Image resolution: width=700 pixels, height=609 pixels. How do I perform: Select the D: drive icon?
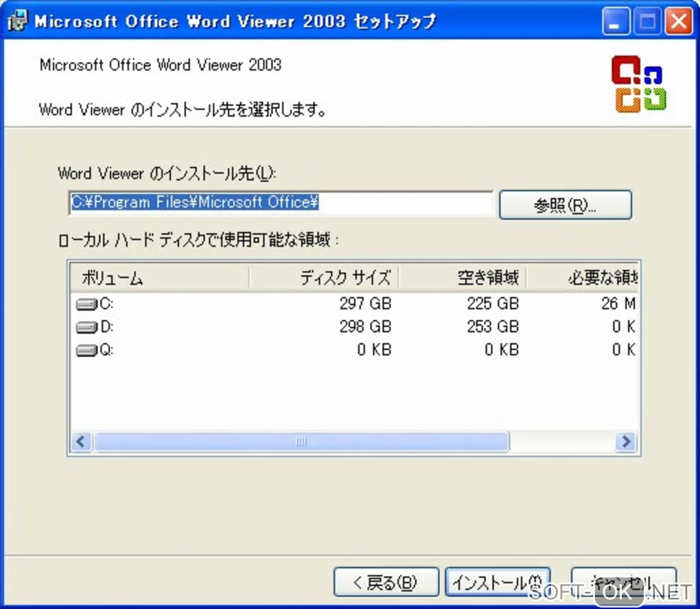86,328
